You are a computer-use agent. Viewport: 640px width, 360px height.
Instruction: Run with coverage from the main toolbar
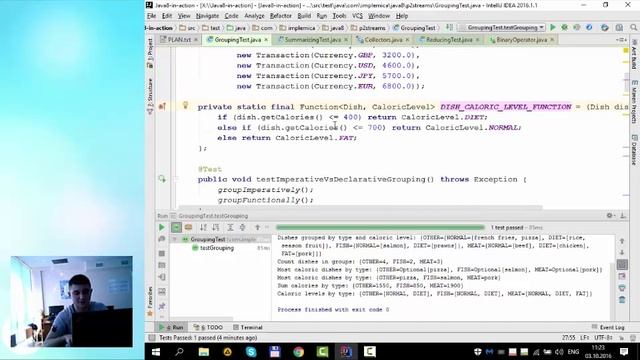(577, 27)
